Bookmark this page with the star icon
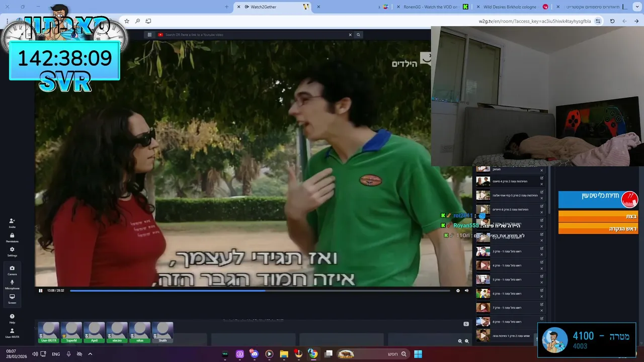 127,21
